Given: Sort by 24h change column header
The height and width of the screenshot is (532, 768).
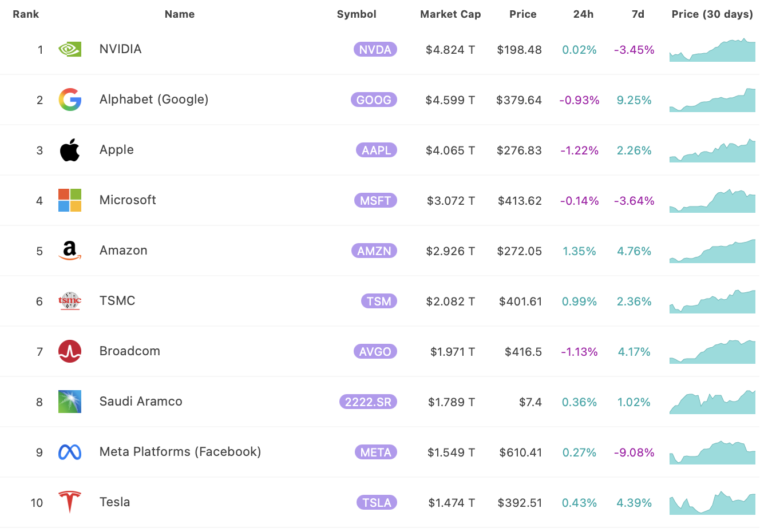Looking at the screenshot, I should tap(583, 14).
